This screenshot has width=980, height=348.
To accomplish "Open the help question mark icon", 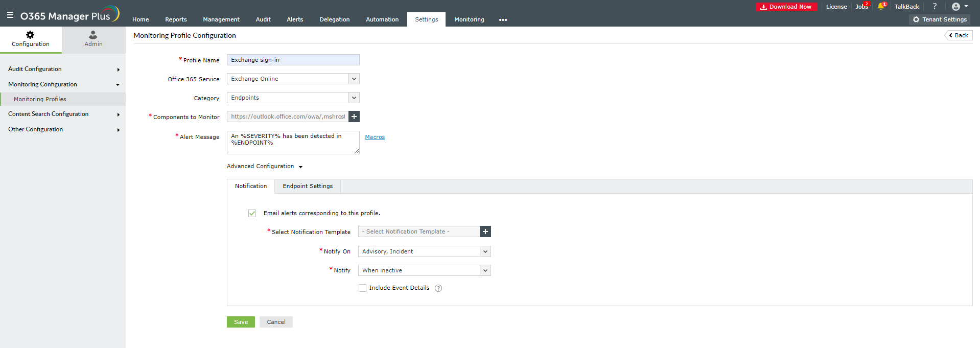I will (x=935, y=7).
